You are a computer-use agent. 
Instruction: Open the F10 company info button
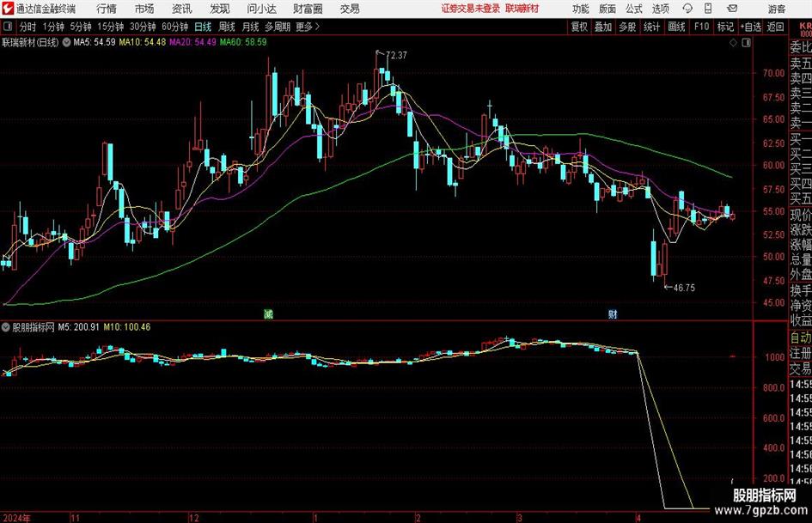(701, 27)
